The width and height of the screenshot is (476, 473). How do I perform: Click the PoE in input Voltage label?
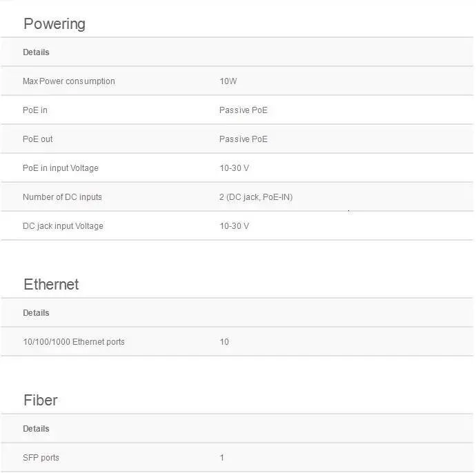(60, 168)
